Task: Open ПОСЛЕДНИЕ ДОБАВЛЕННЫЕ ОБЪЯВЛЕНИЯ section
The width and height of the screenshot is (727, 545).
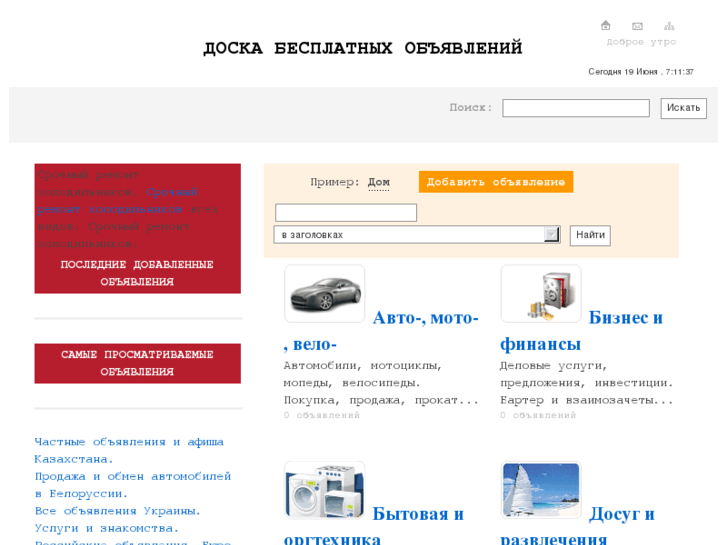Action: [137, 273]
